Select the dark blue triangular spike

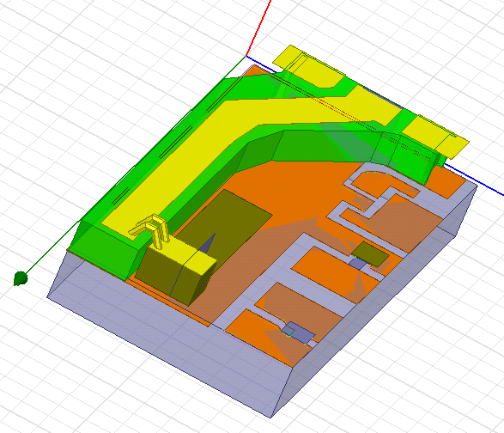point(209,245)
